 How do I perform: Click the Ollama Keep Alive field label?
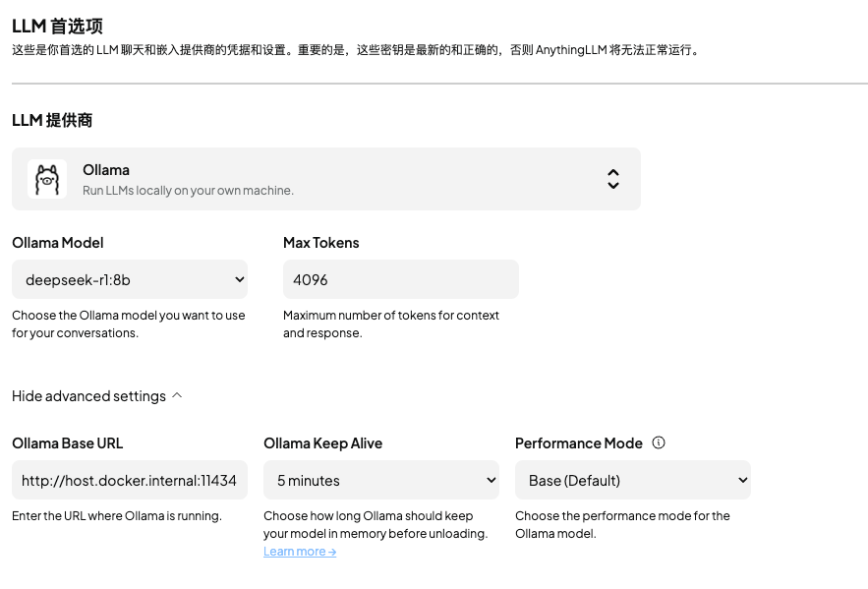point(322,443)
